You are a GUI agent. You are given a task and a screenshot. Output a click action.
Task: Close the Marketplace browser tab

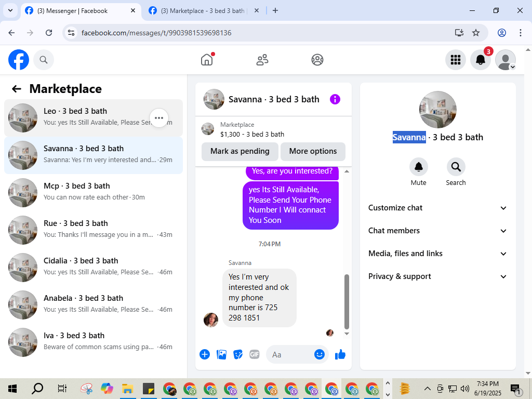(257, 10)
